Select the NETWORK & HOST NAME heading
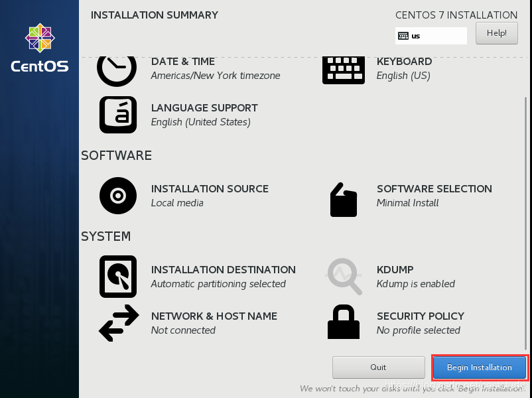This screenshot has width=532, height=398. click(x=214, y=316)
